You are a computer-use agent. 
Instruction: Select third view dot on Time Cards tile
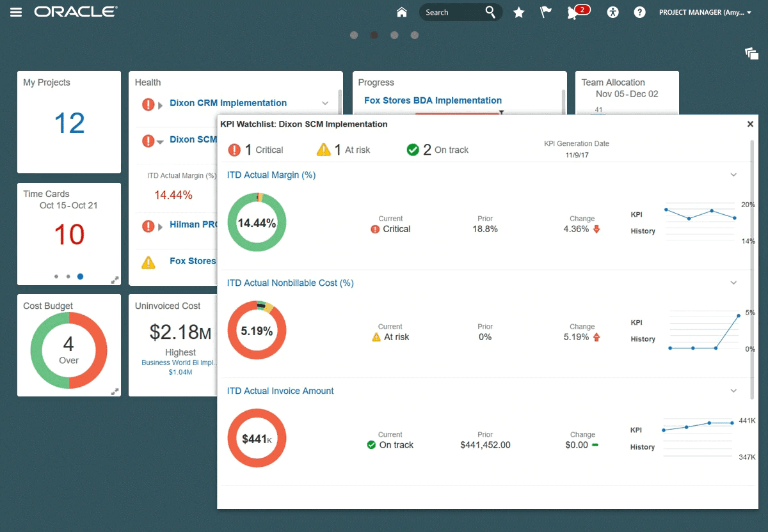pyautogui.click(x=80, y=277)
